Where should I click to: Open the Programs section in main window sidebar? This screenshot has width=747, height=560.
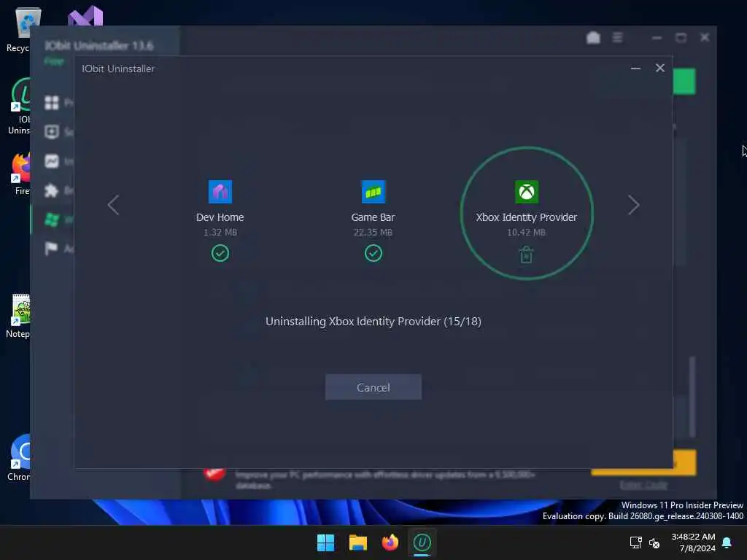point(52,103)
